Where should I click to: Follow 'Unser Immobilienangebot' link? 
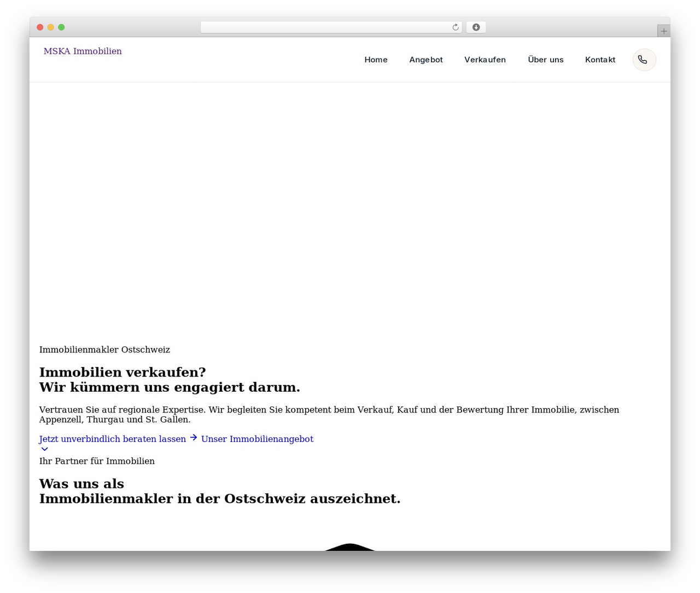pos(257,439)
